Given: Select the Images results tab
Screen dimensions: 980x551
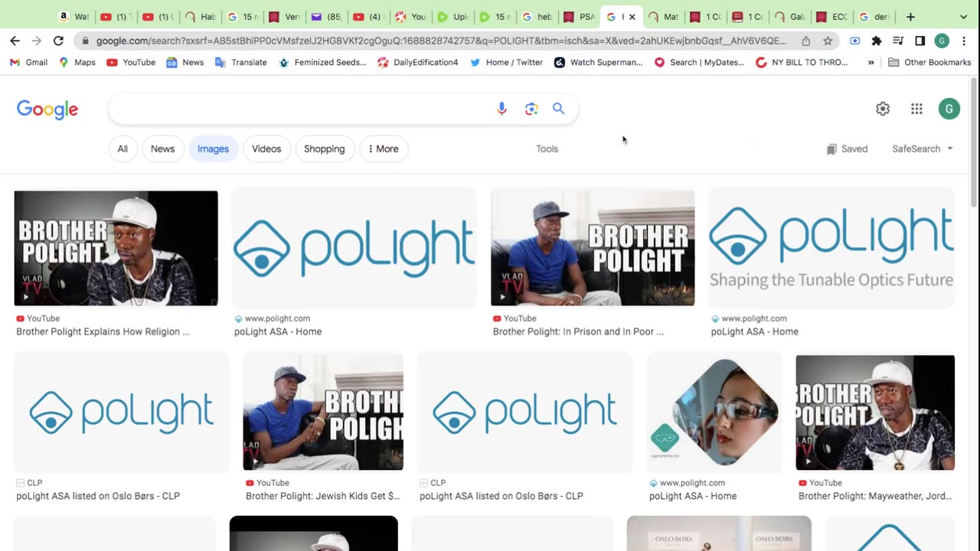Looking at the screenshot, I should tap(213, 148).
